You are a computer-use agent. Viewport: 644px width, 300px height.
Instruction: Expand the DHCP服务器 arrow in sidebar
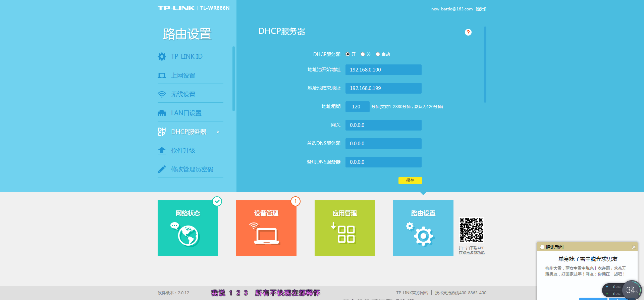[x=218, y=132]
